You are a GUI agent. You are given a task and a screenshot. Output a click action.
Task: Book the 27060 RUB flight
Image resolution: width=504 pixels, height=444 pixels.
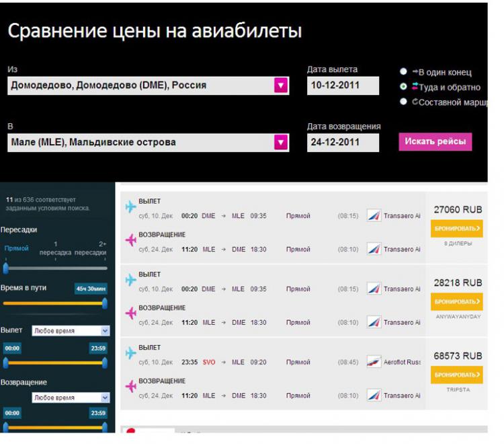click(x=457, y=229)
